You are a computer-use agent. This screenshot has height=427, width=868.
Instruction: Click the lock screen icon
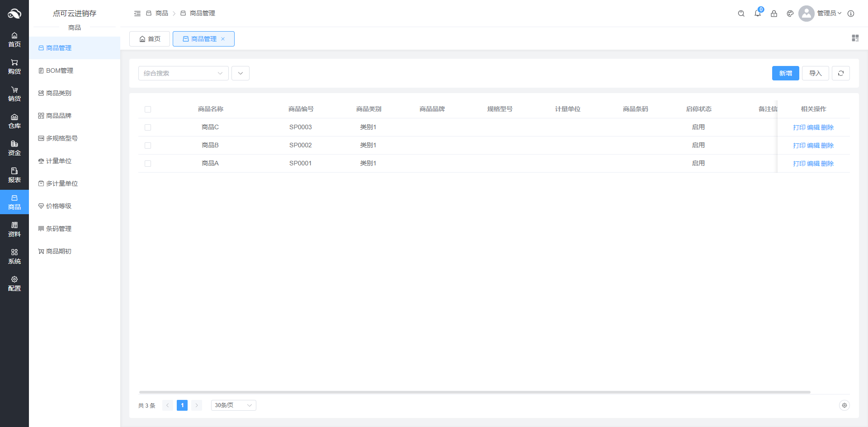(774, 14)
